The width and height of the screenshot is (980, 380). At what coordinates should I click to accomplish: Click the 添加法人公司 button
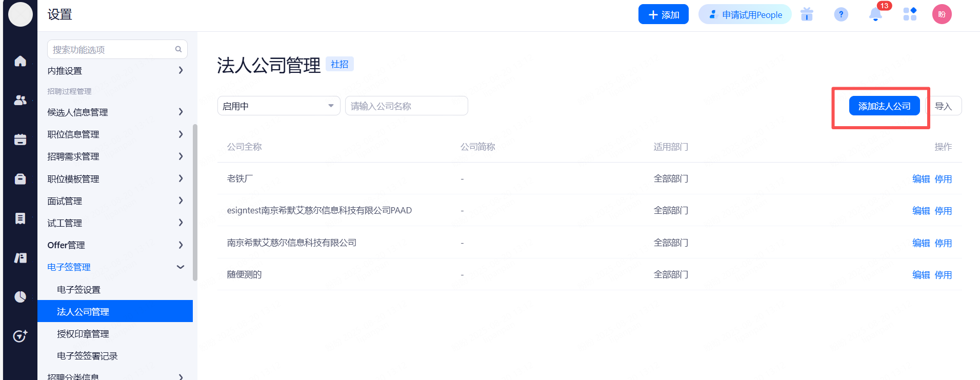[884, 106]
